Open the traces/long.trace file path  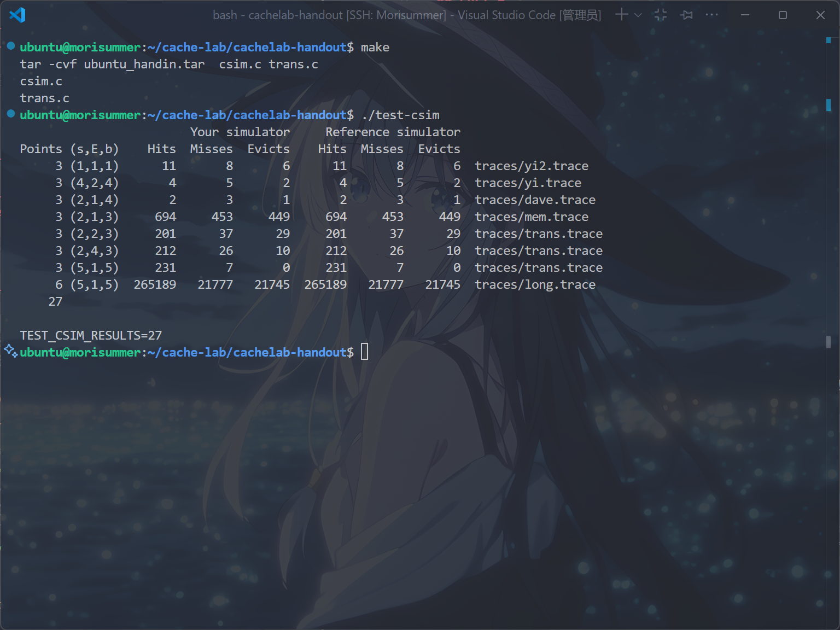click(x=534, y=284)
